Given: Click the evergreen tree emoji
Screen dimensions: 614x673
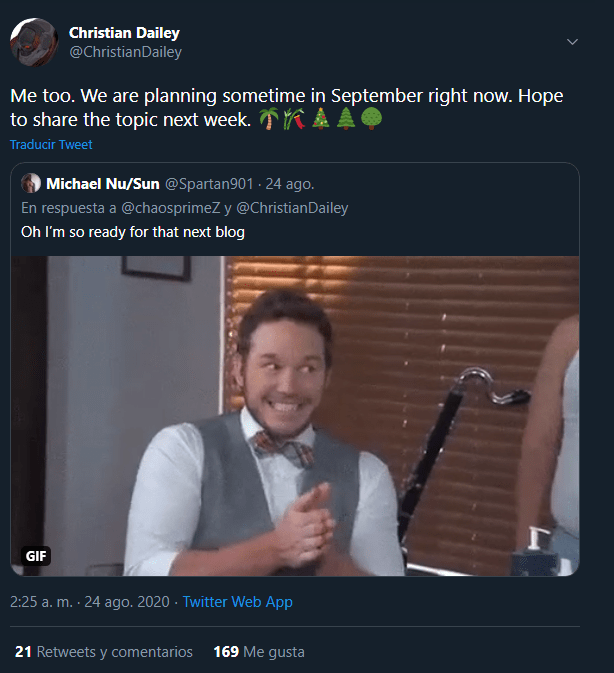Looking at the screenshot, I should coord(346,119).
